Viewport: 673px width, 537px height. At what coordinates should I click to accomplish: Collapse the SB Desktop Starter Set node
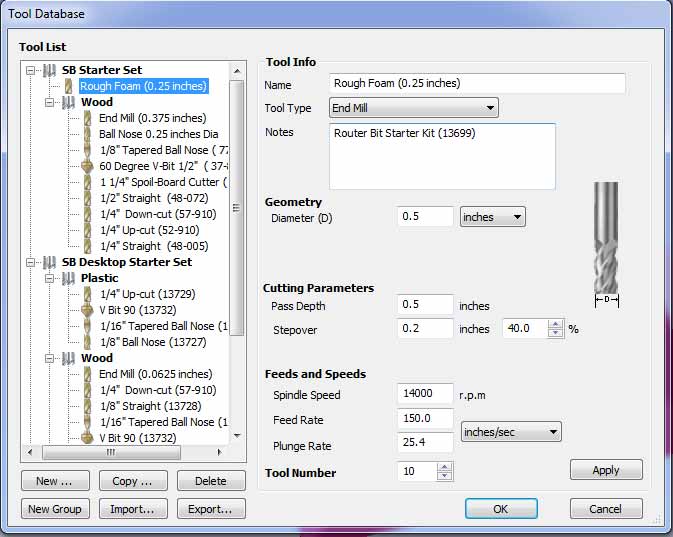tap(30, 262)
